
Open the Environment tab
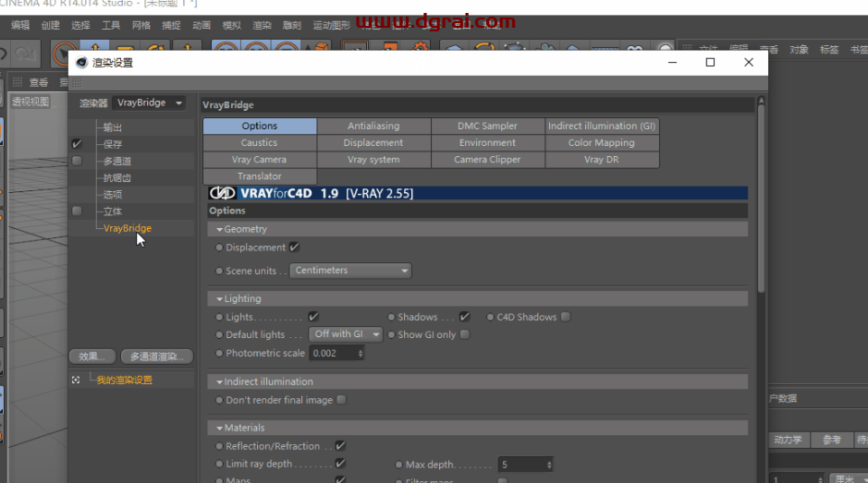(x=488, y=143)
